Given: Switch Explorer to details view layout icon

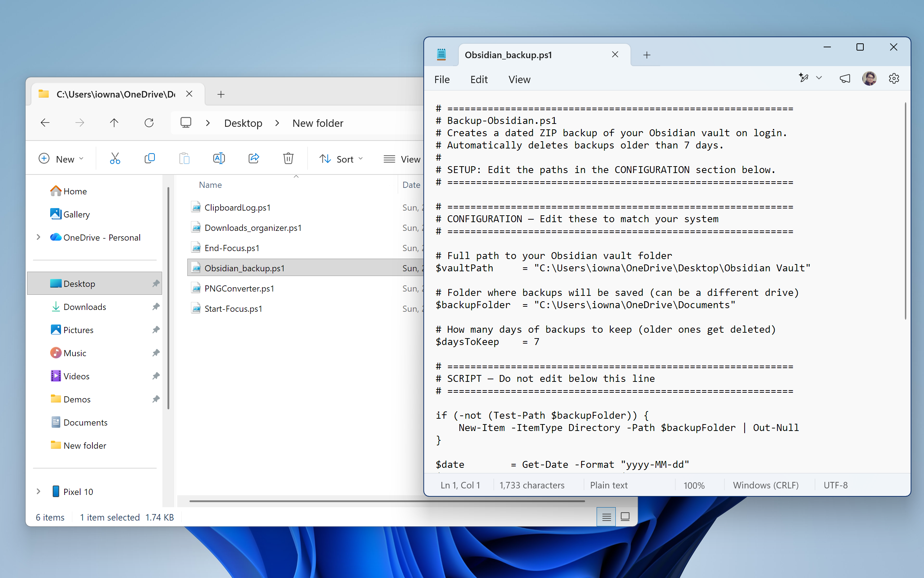Looking at the screenshot, I should pos(606,517).
